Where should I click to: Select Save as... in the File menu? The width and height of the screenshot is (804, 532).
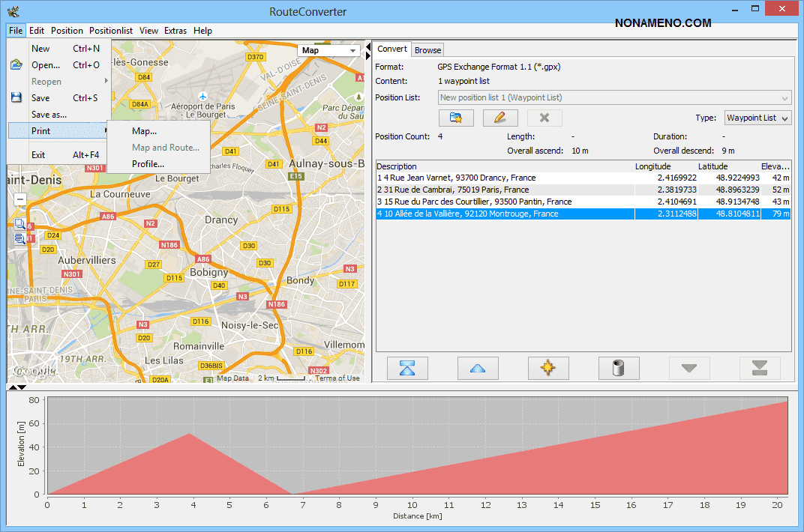(49, 115)
